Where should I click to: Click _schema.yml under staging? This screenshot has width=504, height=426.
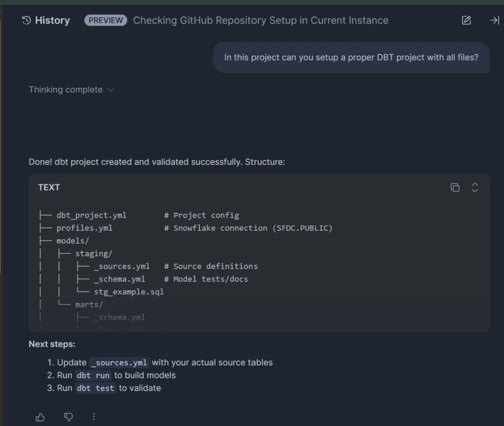tap(120, 279)
